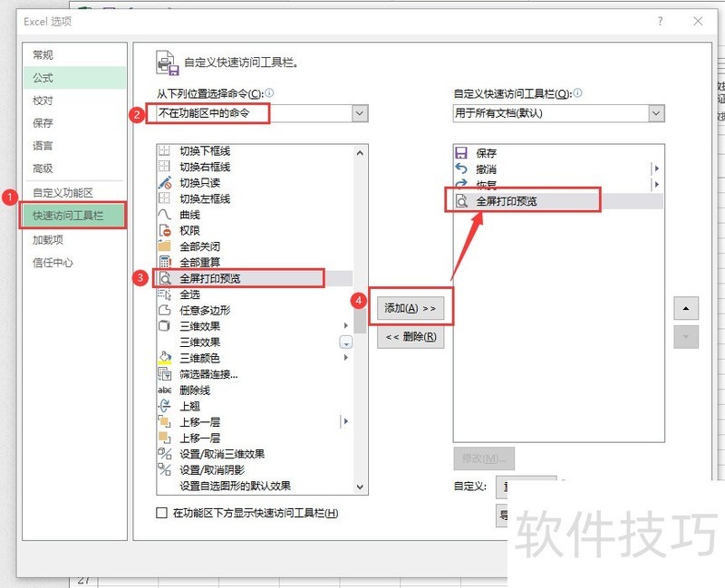
Task: Click the 删除 button to remove a command
Action: click(x=411, y=337)
